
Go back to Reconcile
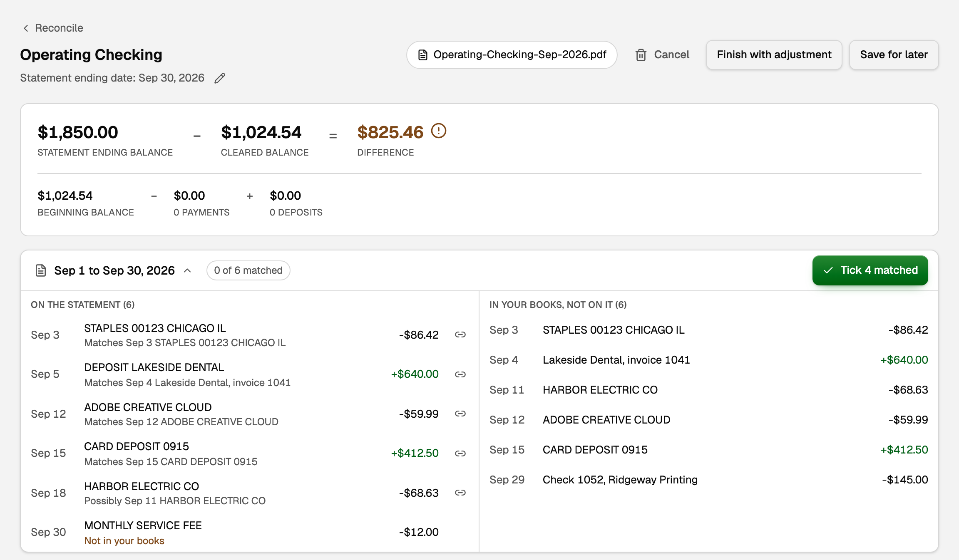click(53, 28)
